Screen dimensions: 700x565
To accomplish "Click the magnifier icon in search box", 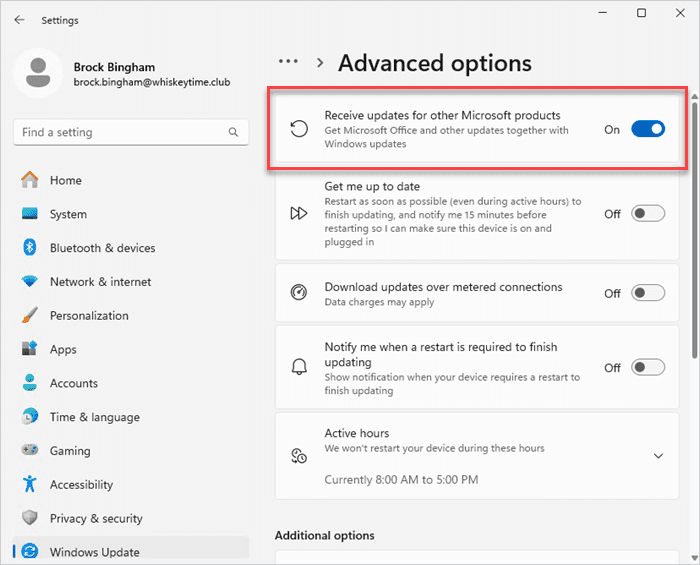I will coord(233,132).
